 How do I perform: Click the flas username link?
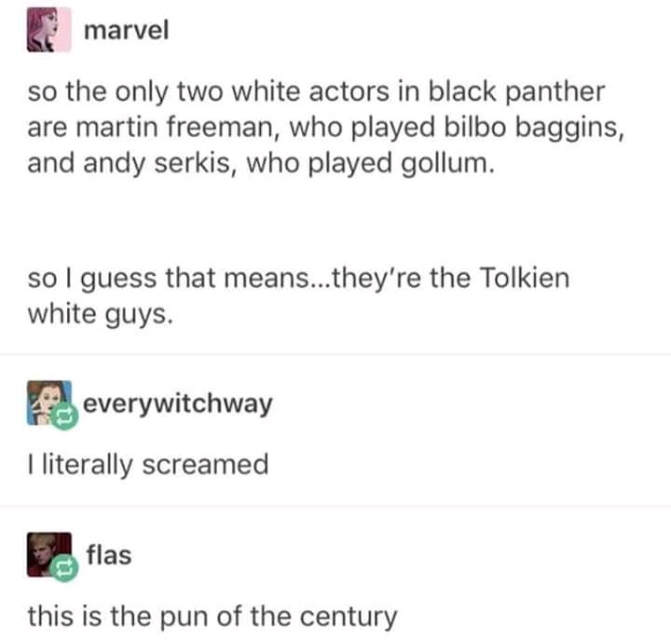pyautogui.click(x=109, y=555)
